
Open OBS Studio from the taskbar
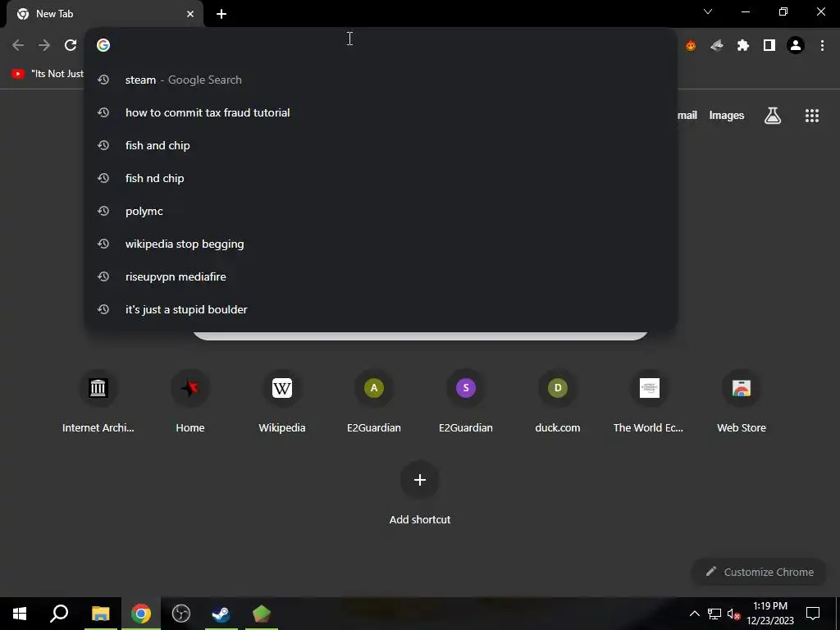(181, 614)
